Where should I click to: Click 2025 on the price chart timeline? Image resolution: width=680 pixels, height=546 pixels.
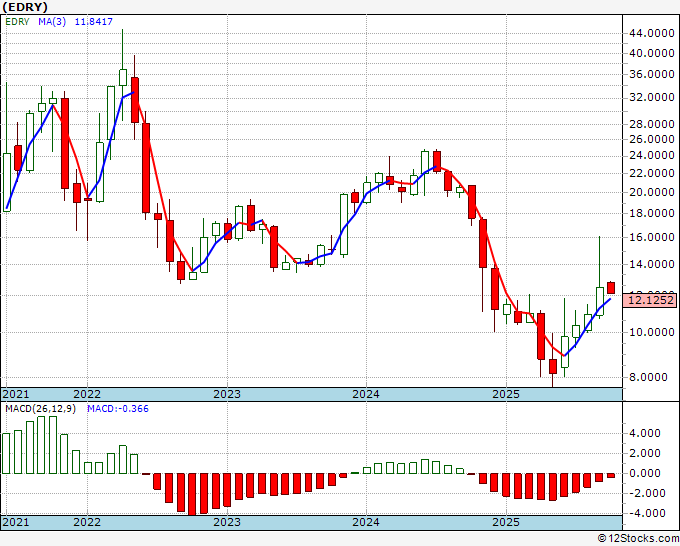tap(506, 394)
